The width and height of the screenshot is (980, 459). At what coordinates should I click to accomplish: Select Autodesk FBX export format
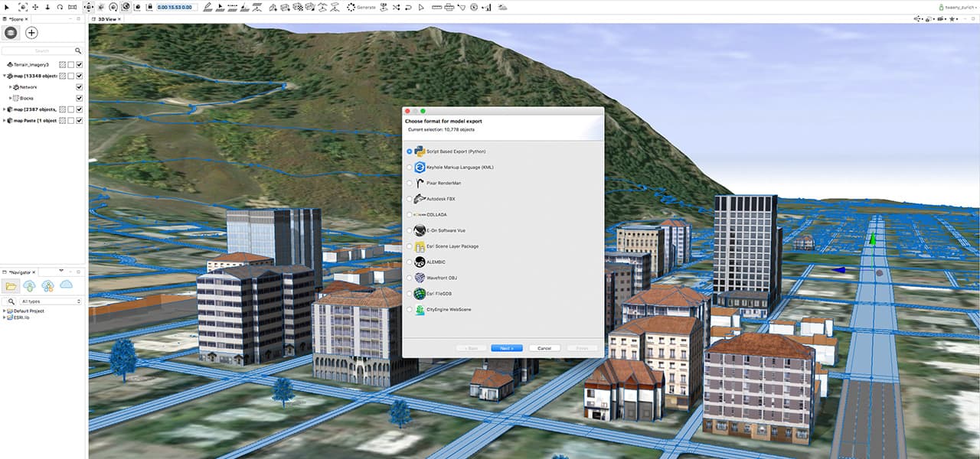[x=410, y=199]
